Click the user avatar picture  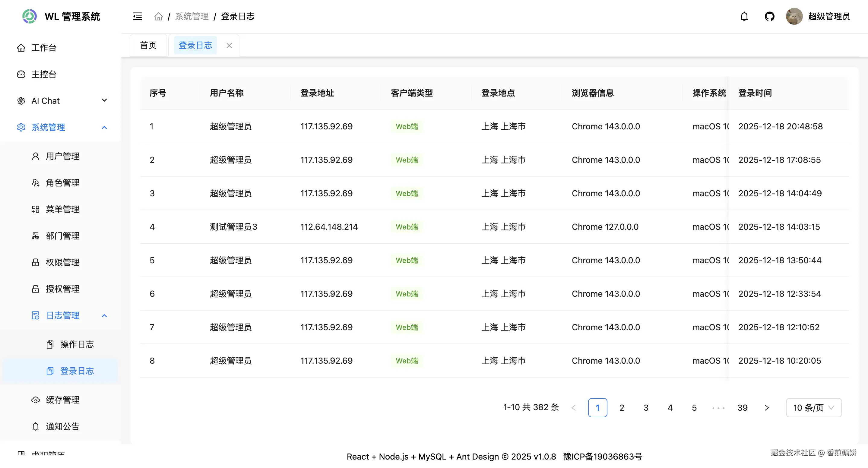pyautogui.click(x=794, y=16)
